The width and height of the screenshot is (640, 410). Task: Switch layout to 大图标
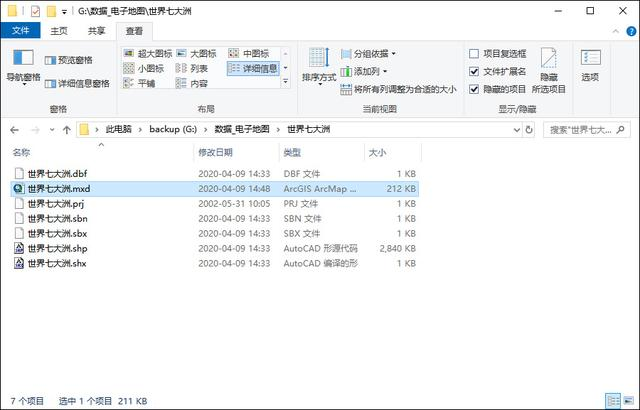[x=196, y=53]
